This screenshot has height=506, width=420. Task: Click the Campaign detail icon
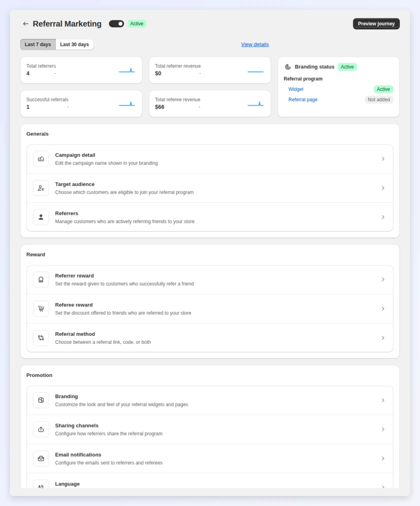click(x=41, y=159)
